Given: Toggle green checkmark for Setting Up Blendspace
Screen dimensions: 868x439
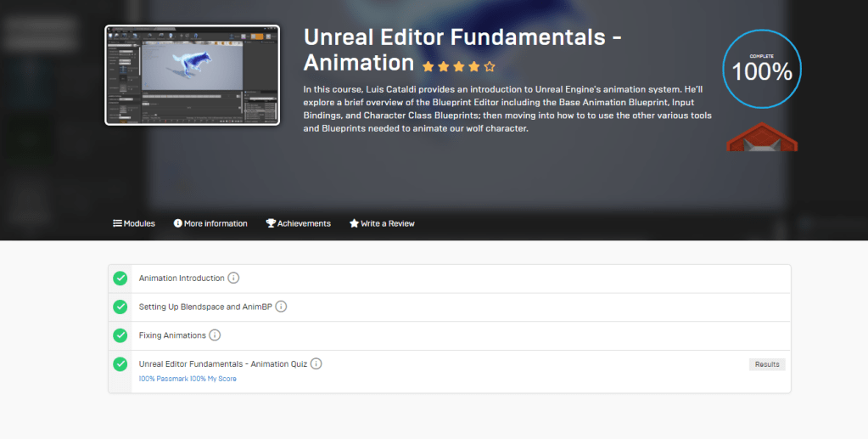Looking at the screenshot, I should point(120,307).
